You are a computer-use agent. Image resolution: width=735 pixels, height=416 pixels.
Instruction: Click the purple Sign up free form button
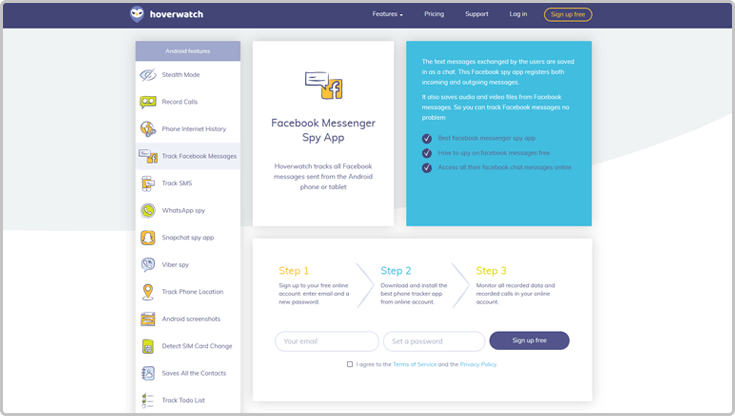tap(529, 341)
